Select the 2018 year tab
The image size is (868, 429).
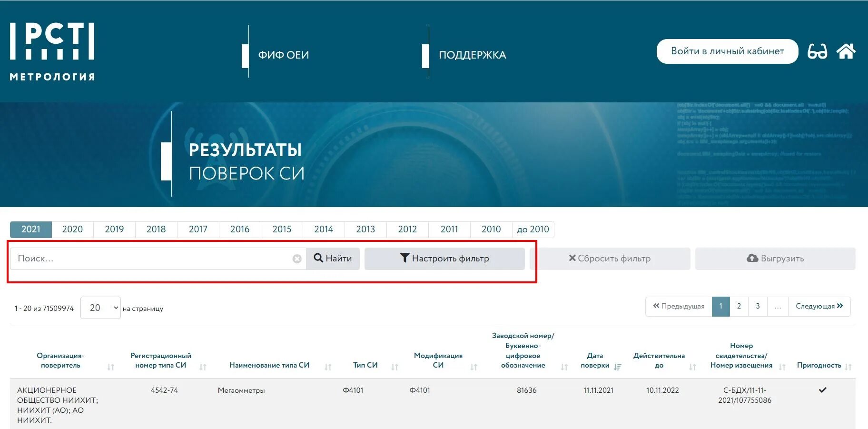(x=156, y=229)
